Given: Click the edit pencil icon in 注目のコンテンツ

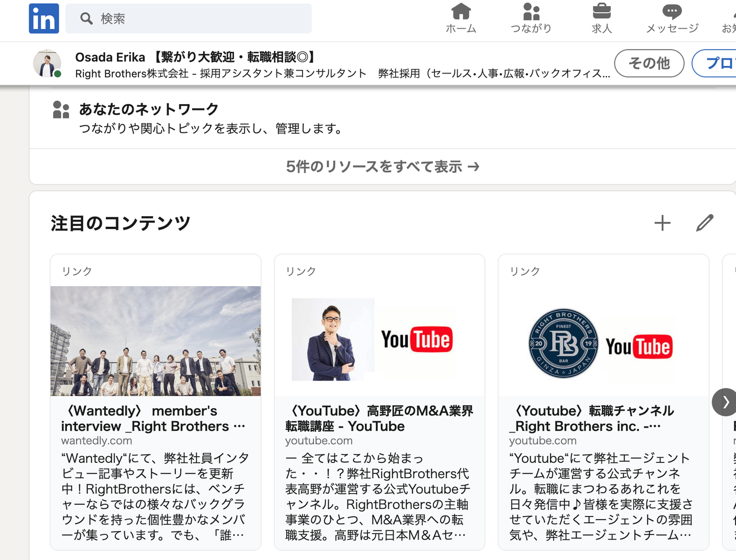Looking at the screenshot, I should pos(705,223).
